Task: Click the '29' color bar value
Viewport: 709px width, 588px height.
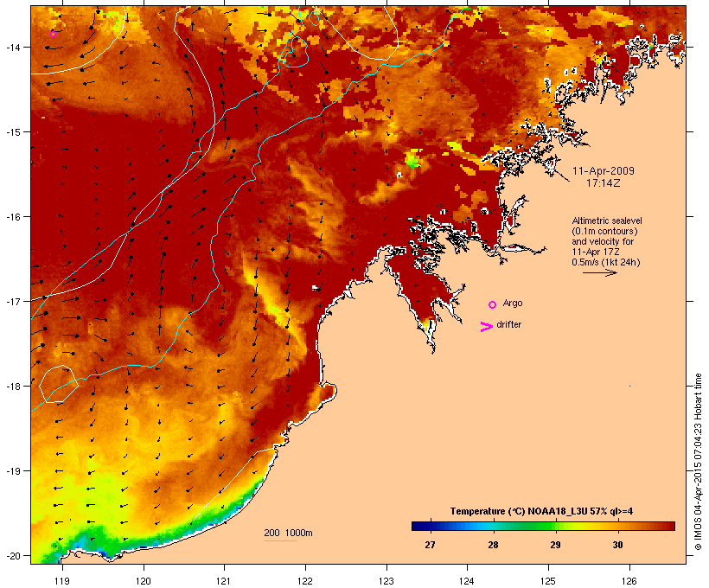Action: tap(555, 545)
